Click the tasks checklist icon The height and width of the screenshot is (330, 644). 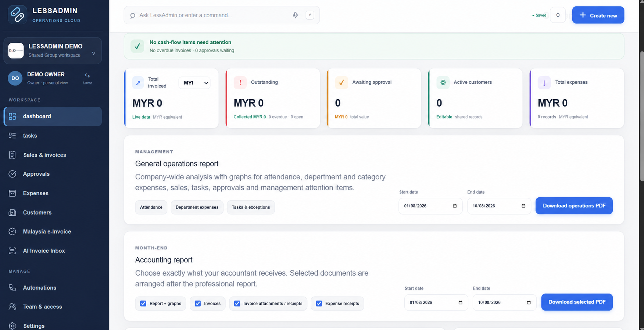(12, 136)
